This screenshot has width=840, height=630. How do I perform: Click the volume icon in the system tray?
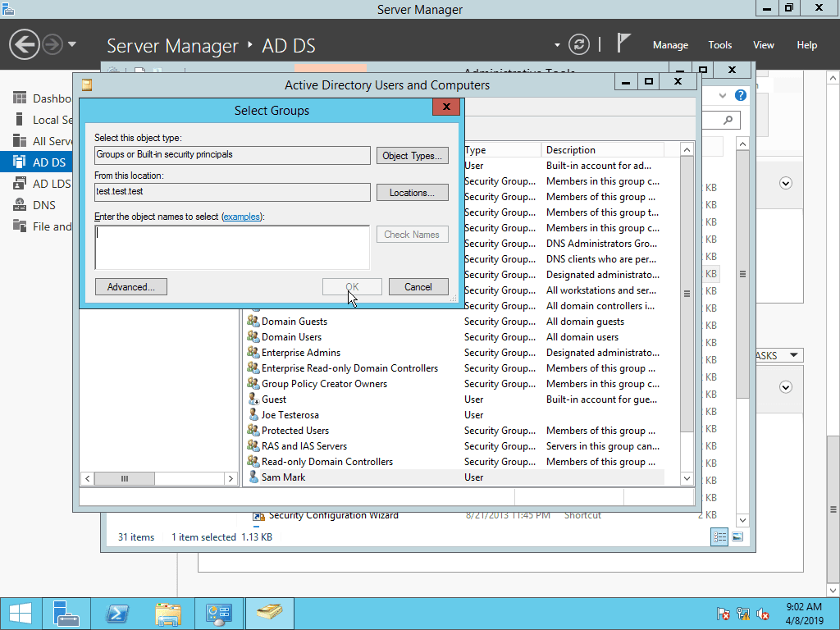pyautogui.click(x=762, y=614)
